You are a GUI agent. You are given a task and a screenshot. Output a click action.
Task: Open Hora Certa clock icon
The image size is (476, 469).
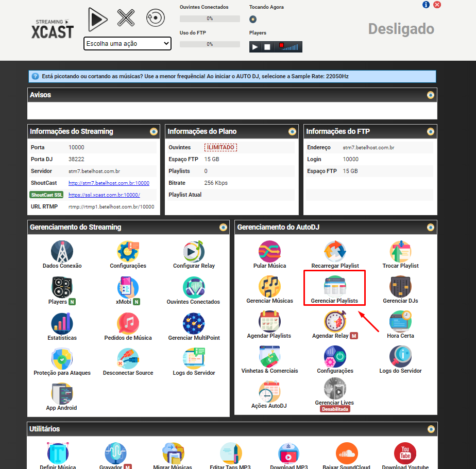(400, 322)
